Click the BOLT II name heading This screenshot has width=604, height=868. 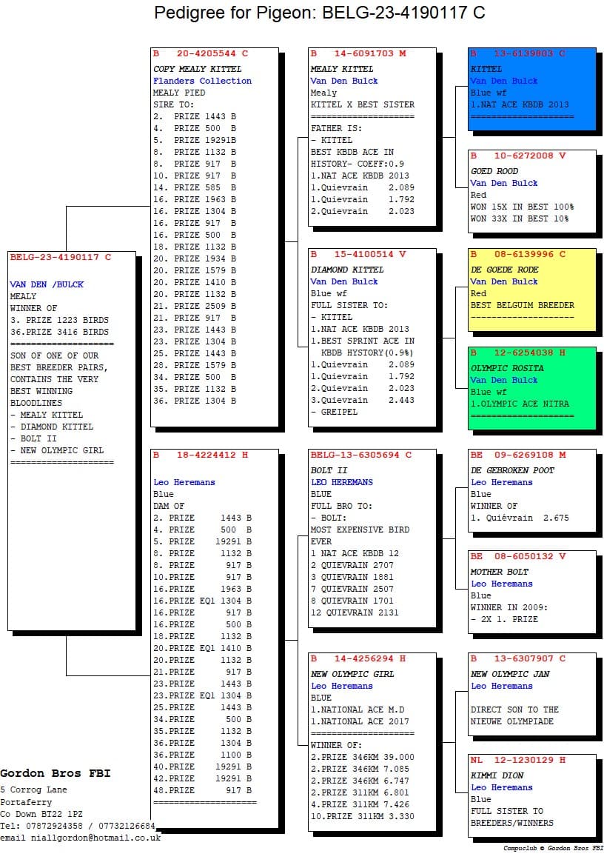(329, 470)
